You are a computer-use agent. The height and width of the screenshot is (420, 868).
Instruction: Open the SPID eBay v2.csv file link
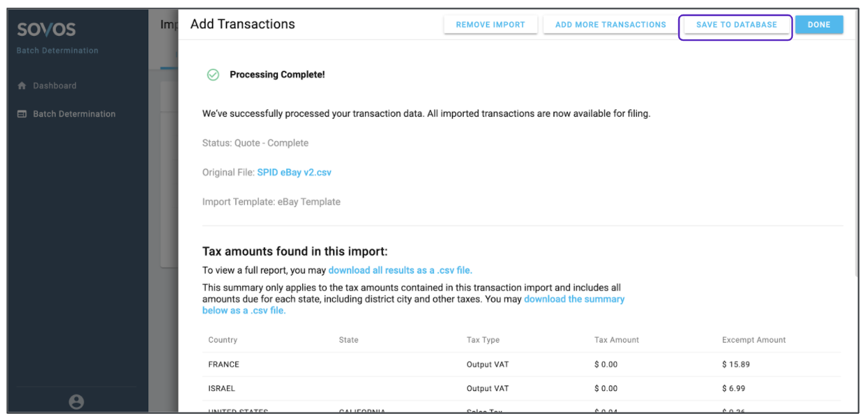click(x=294, y=172)
